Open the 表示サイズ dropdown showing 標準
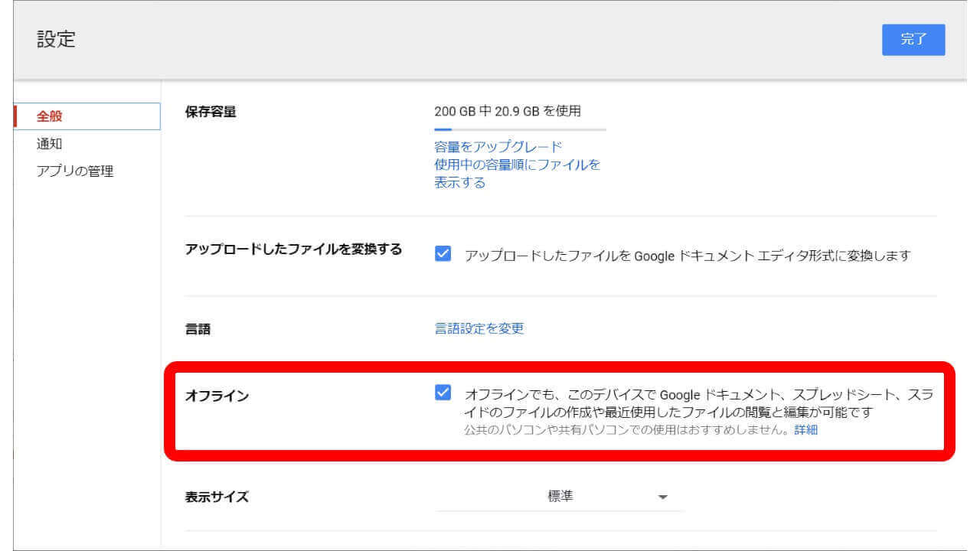 click(x=560, y=497)
